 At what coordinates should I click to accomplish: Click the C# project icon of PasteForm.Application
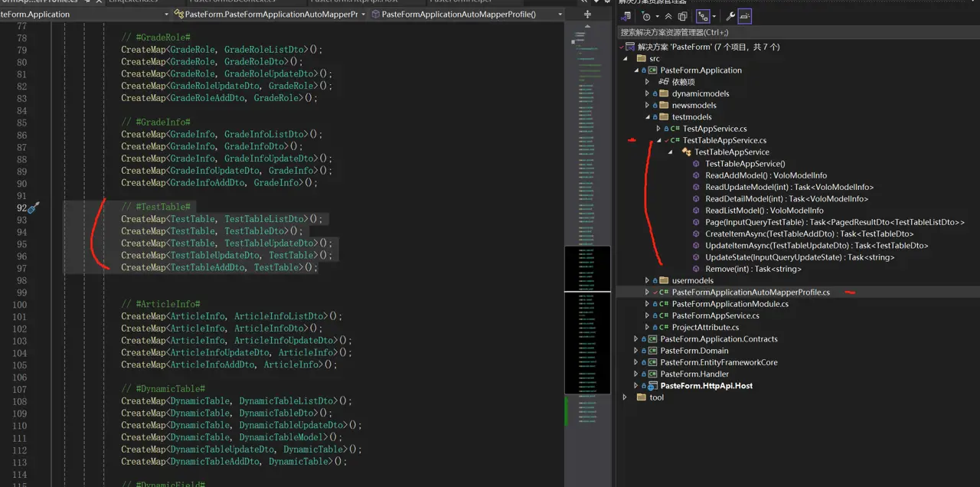[x=653, y=70]
